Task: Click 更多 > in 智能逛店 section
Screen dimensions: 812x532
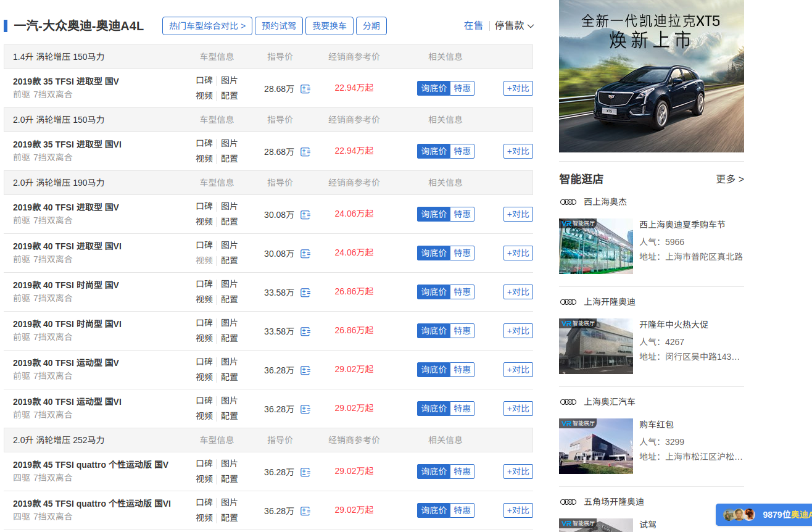Action: [730, 179]
